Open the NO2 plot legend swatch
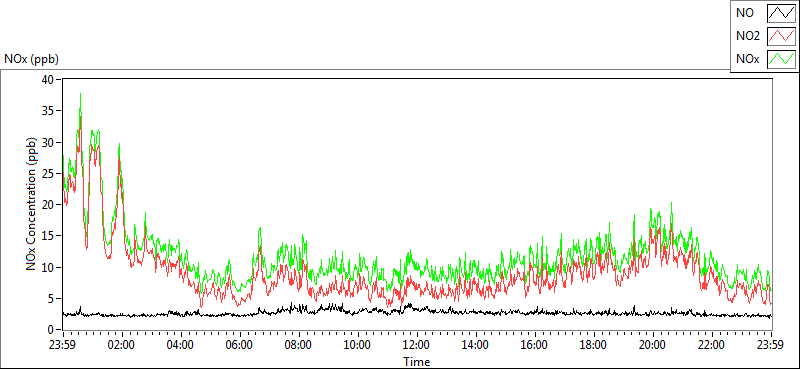 coord(781,36)
